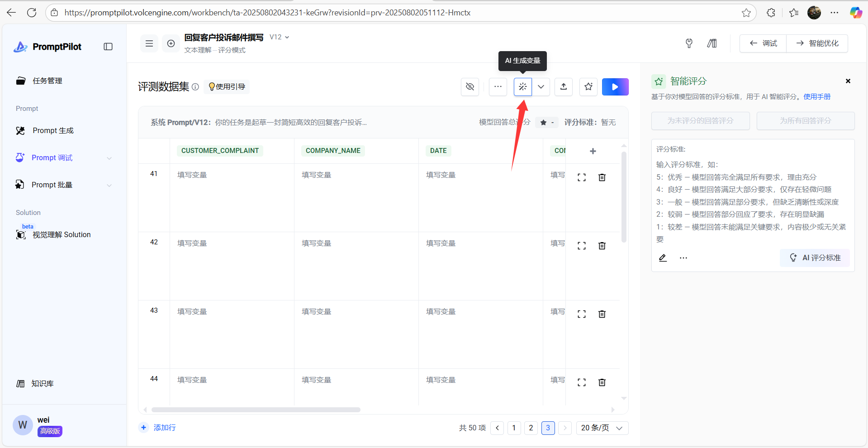This screenshot has width=868, height=448.
Task: Collapse the sidebar panel toggle
Action: point(108,47)
